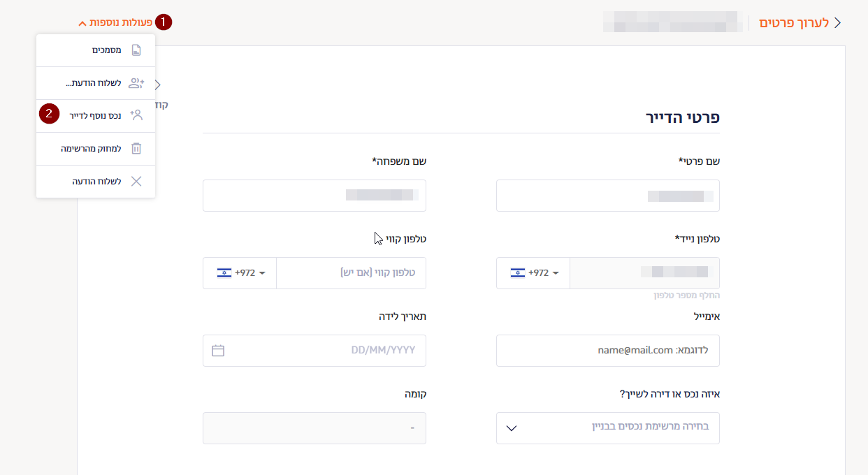This screenshot has height=475, width=868.
Task: Click the person icon beside נכס נוסף לדייר
Action: coord(136,115)
